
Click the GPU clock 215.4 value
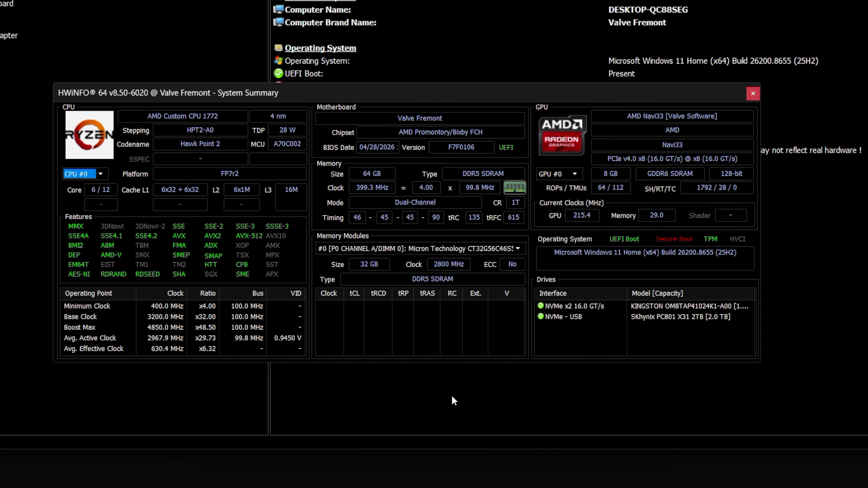(x=582, y=215)
